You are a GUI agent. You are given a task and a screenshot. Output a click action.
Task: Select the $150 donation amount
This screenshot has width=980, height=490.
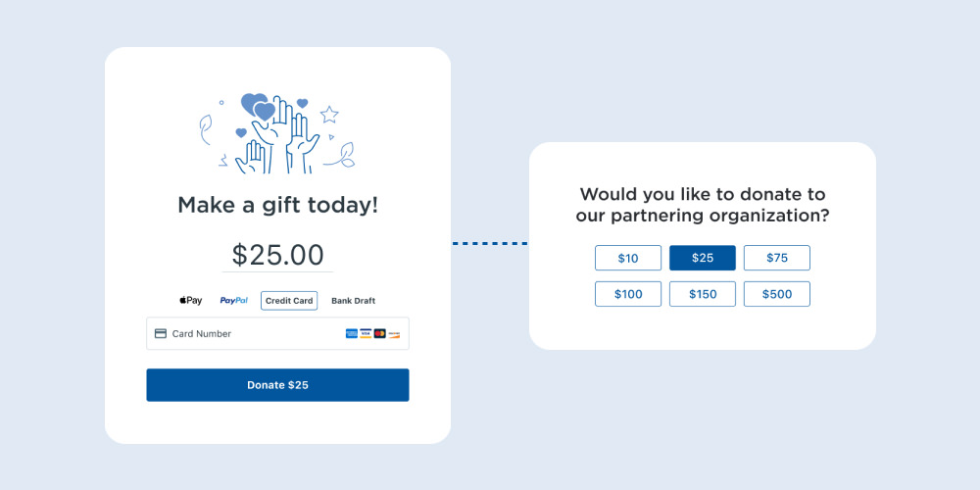pyautogui.click(x=703, y=294)
